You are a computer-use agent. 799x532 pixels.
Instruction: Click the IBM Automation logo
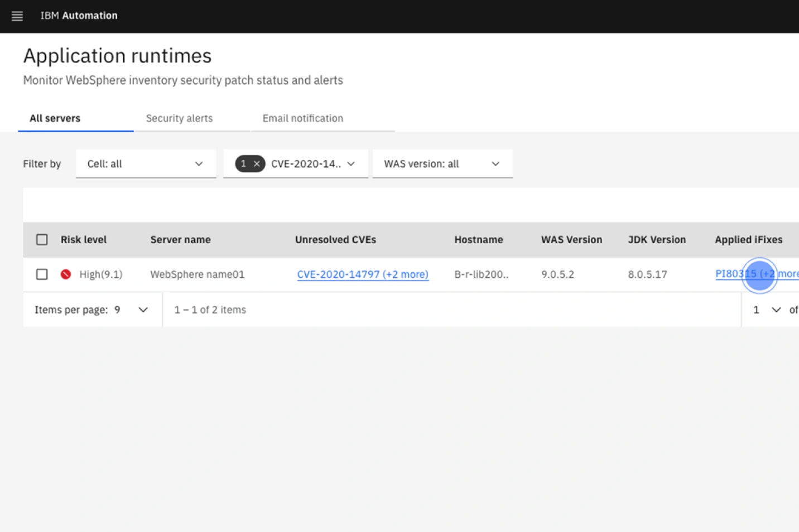pyautogui.click(x=79, y=16)
